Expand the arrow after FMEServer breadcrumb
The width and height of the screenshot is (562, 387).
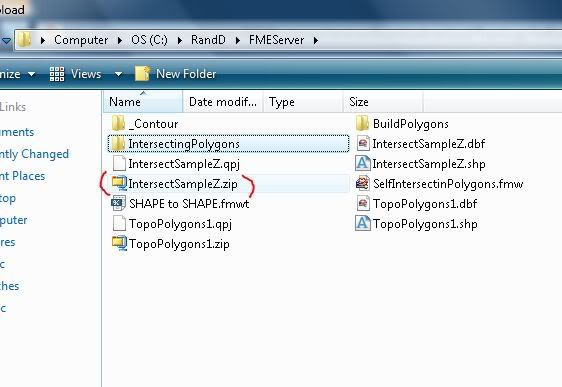click(x=315, y=40)
